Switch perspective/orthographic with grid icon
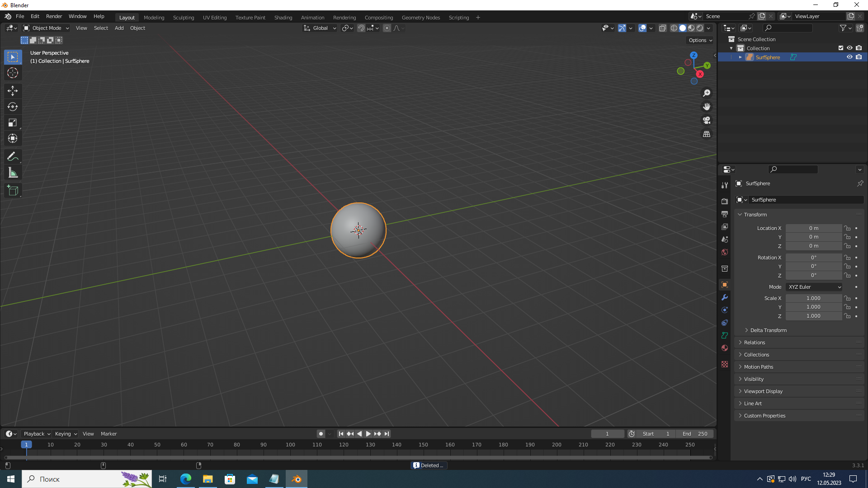The image size is (868, 488). point(706,134)
